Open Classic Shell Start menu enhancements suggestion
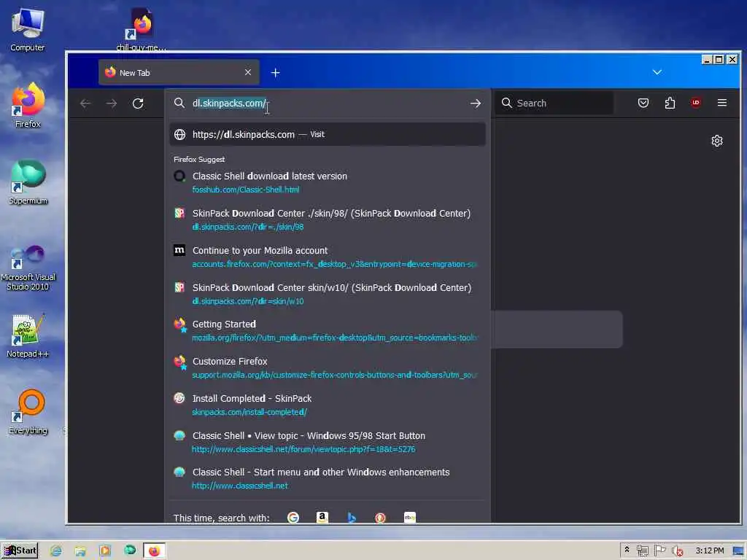 (x=328, y=478)
